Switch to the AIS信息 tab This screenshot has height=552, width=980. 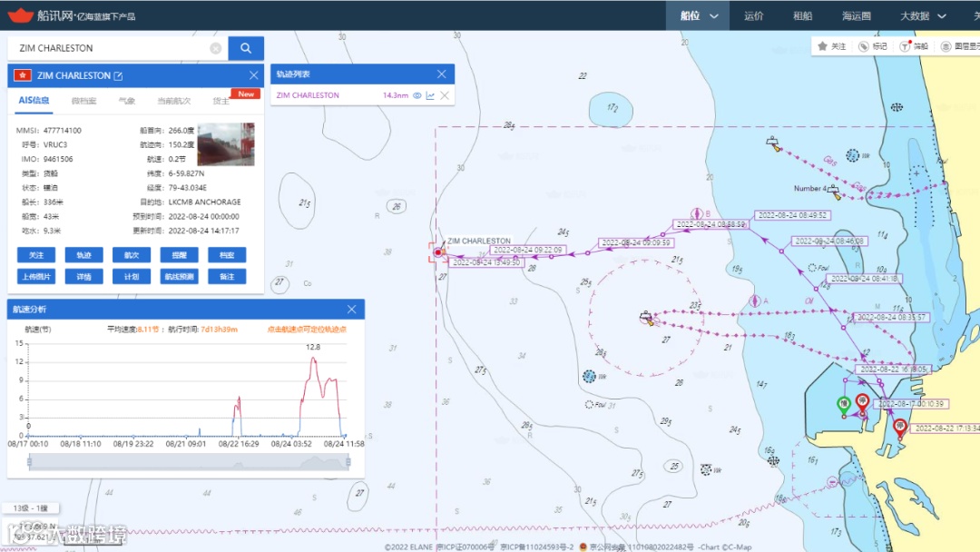coord(34,101)
